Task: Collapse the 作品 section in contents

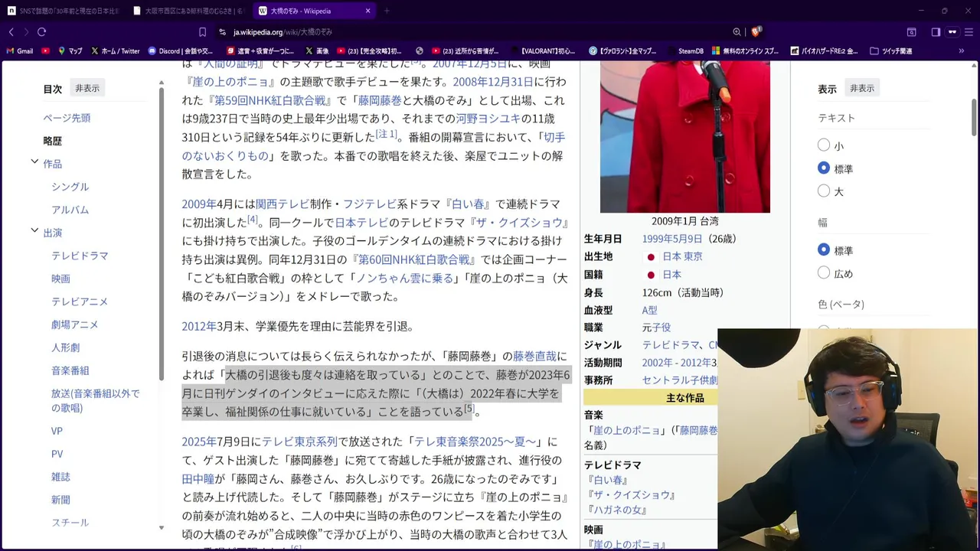Action: 34,162
